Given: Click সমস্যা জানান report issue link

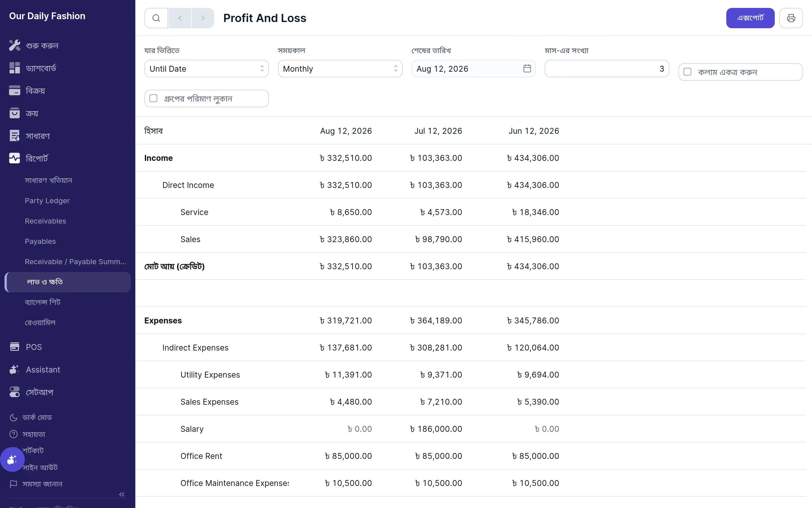Looking at the screenshot, I should pyautogui.click(x=36, y=484).
